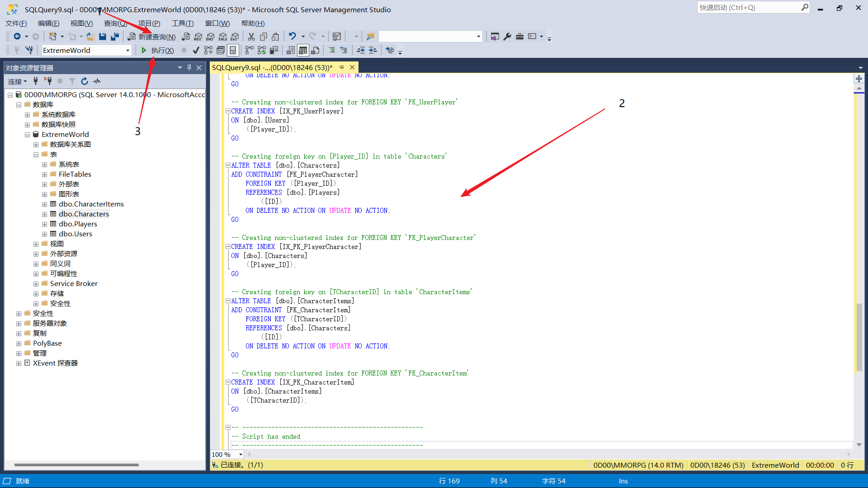Expand the dbo.Players table node

coord(44,224)
